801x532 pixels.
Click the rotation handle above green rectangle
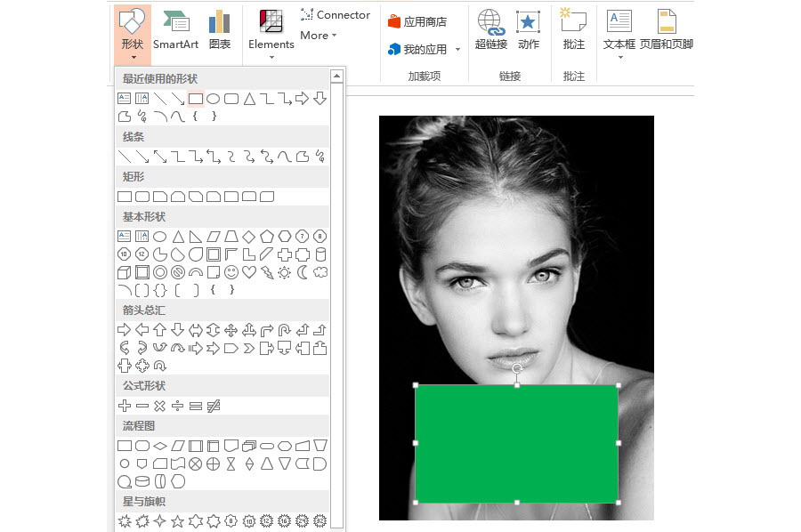pos(517,368)
